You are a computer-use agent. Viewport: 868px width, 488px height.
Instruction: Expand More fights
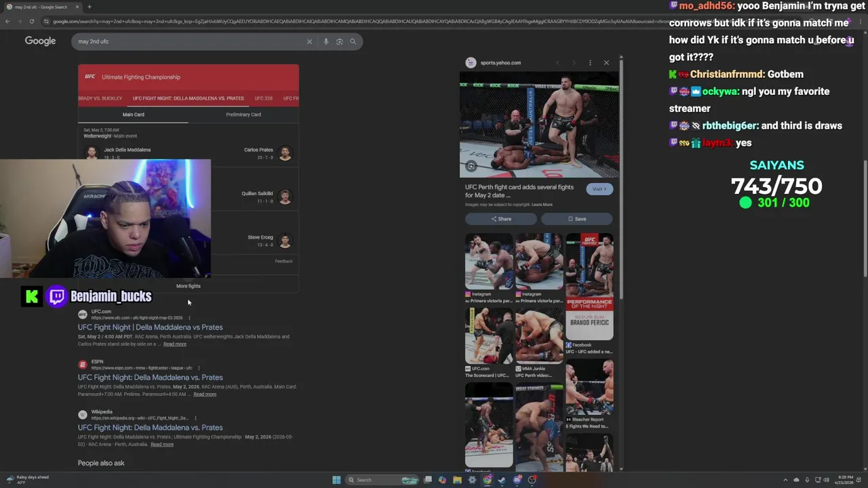(x=188, y=286)
